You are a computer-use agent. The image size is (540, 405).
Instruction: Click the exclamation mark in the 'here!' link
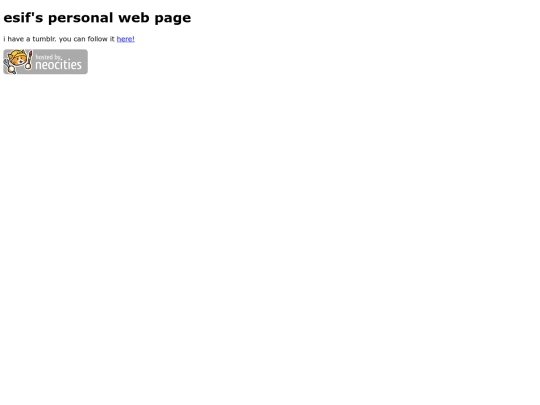pos(133,39)
